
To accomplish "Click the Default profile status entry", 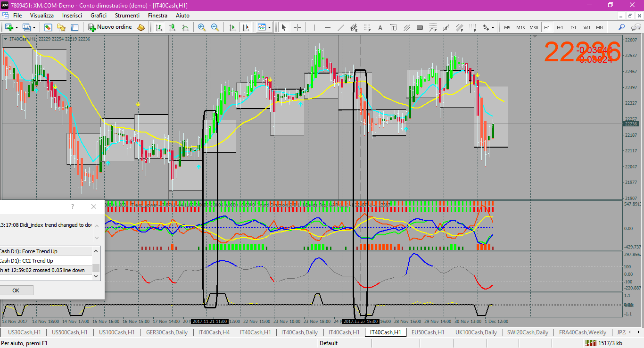I will pos(329,343).
